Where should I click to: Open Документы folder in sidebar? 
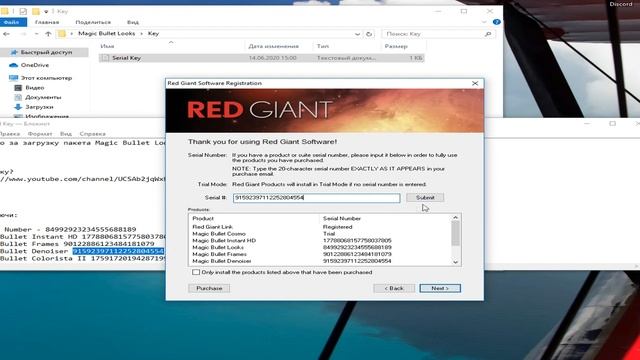(43, 97)
